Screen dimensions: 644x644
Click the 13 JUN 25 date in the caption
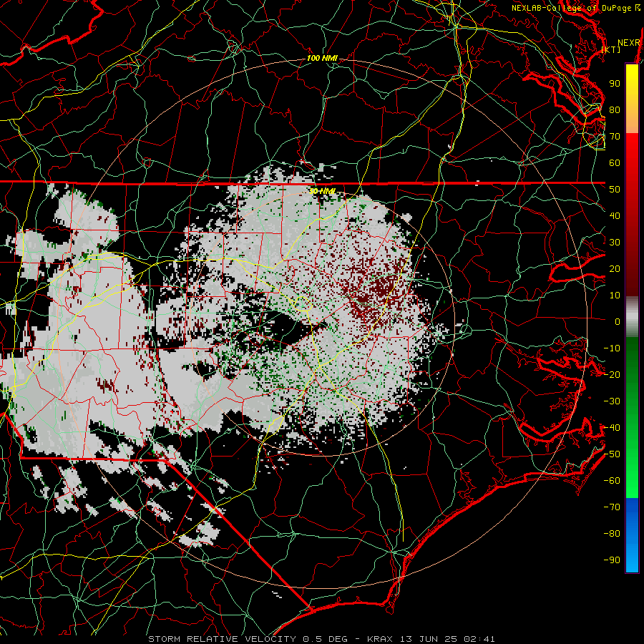429,639
